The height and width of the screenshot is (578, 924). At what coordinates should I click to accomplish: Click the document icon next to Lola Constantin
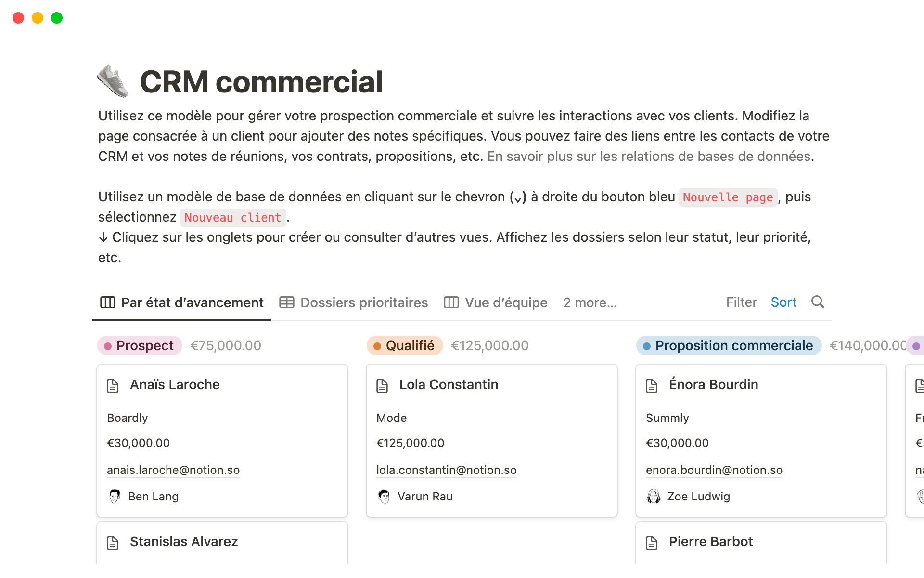(x=382, y=385)
